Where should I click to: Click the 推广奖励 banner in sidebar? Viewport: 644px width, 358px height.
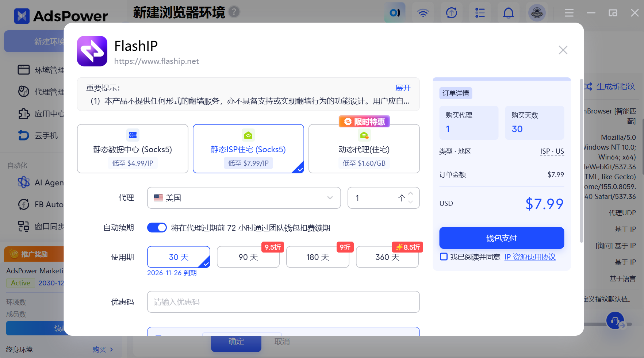click(x=34, y=254)
